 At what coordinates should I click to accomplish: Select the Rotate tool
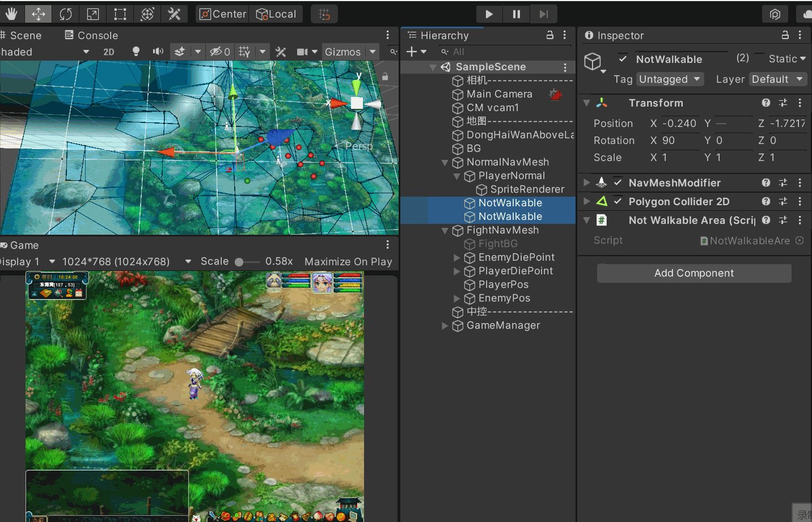(66, 14)
